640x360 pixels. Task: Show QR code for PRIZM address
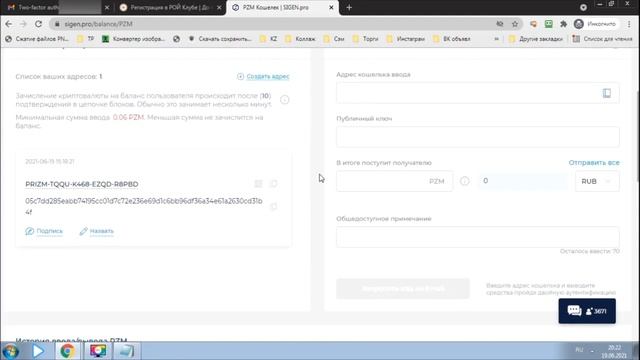(258, 184)
